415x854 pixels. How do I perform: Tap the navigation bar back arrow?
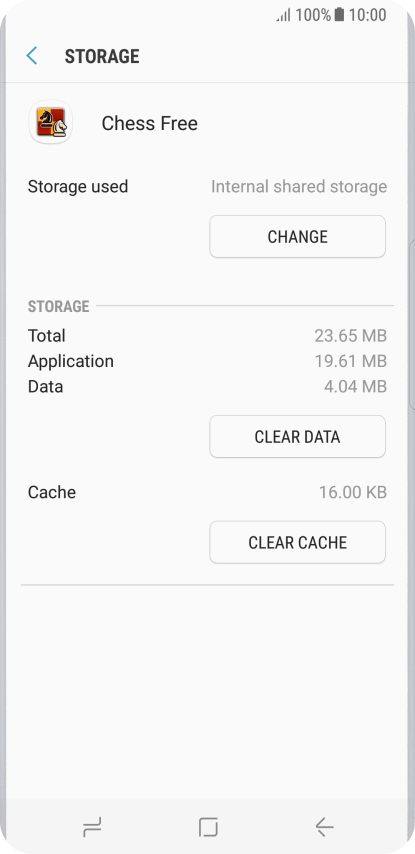pyautogui.click(x=324, y=827)
